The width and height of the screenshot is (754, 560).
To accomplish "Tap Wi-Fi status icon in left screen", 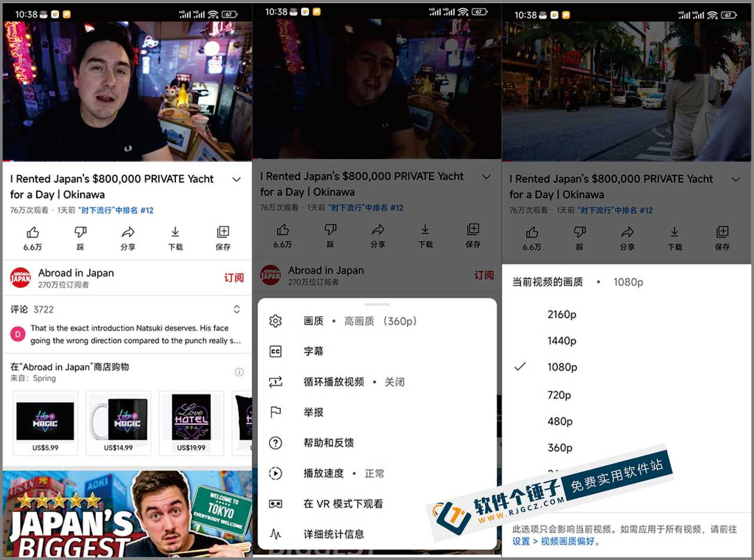I will pyautogui.click(x=213, y=15).
